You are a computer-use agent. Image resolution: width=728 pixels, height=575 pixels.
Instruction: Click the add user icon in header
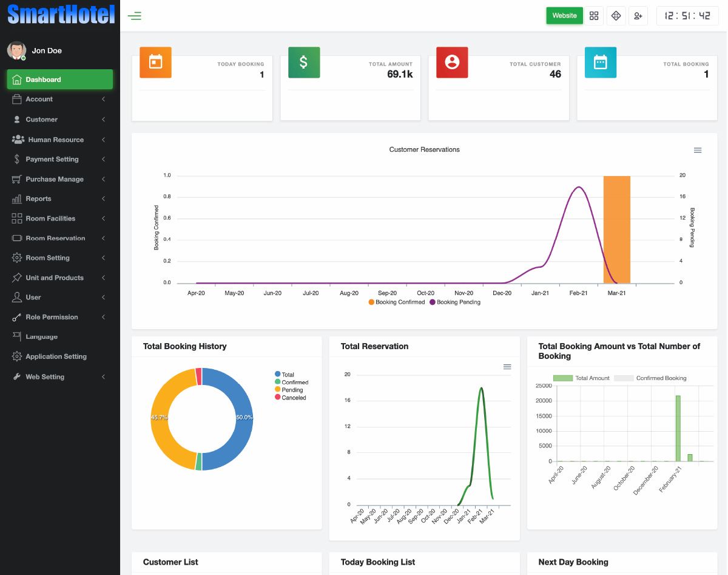click(638, 16)
